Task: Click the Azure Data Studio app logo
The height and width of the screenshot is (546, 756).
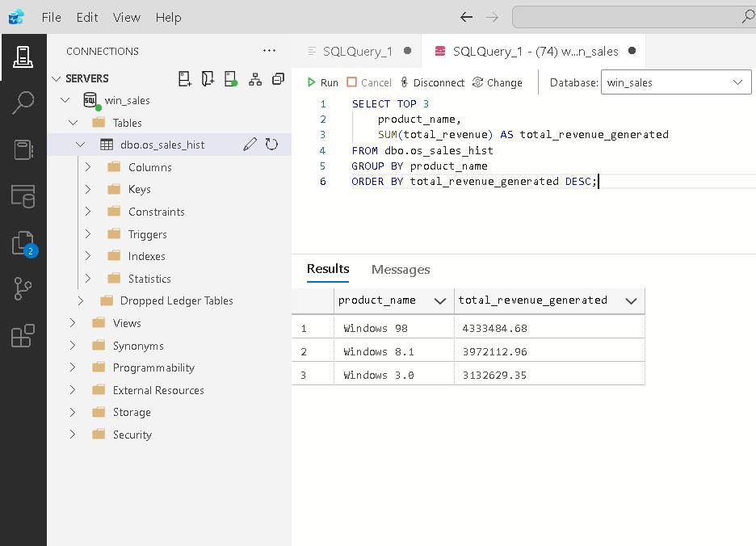Action: click(x=16, y=17)
